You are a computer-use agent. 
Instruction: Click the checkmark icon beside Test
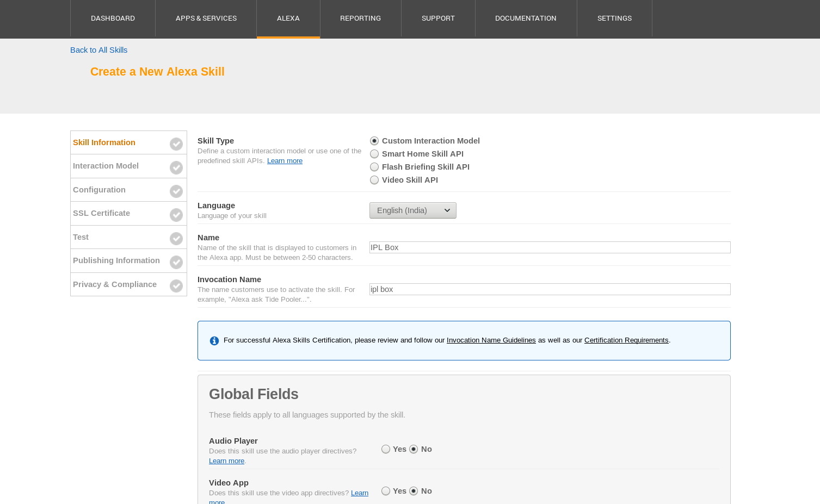[x=176, y=239]
